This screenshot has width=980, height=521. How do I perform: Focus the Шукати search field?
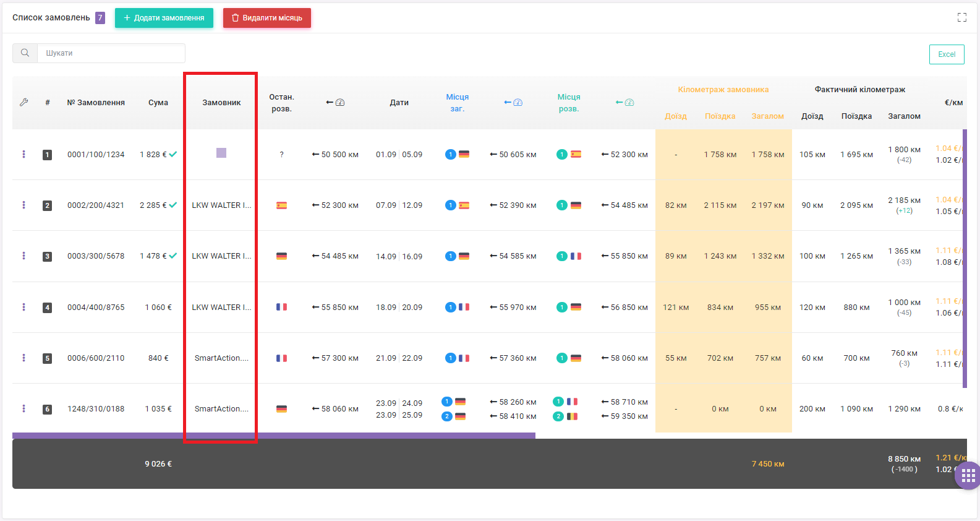pyautogui.click(x=111, y=53)
